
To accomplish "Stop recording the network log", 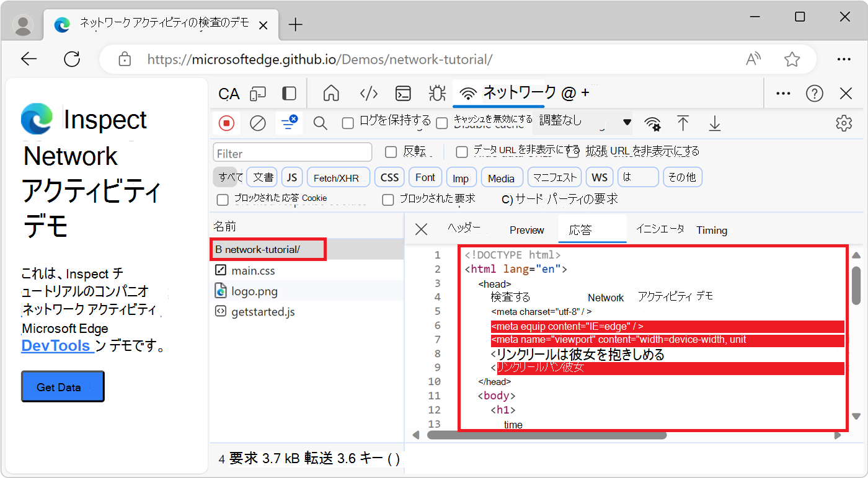I will point(226,123).
